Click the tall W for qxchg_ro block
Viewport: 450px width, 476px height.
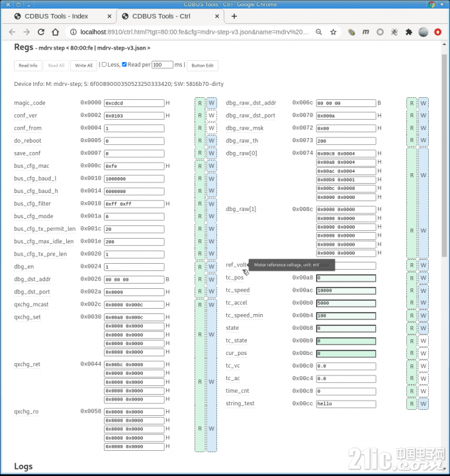[x=212, y=428]
